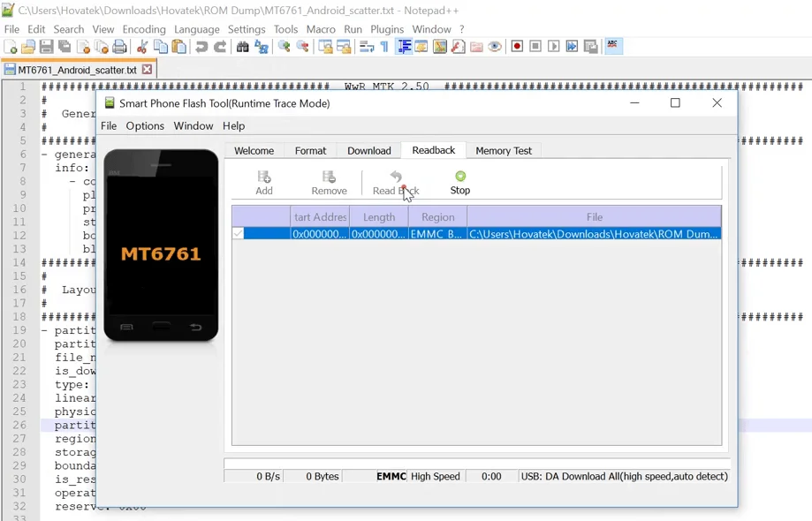Image resolution: width=812 pixels, height=521 pixels.
Task: Click the Find binoculars icon in Notepad++
Action: click(242, 47)
